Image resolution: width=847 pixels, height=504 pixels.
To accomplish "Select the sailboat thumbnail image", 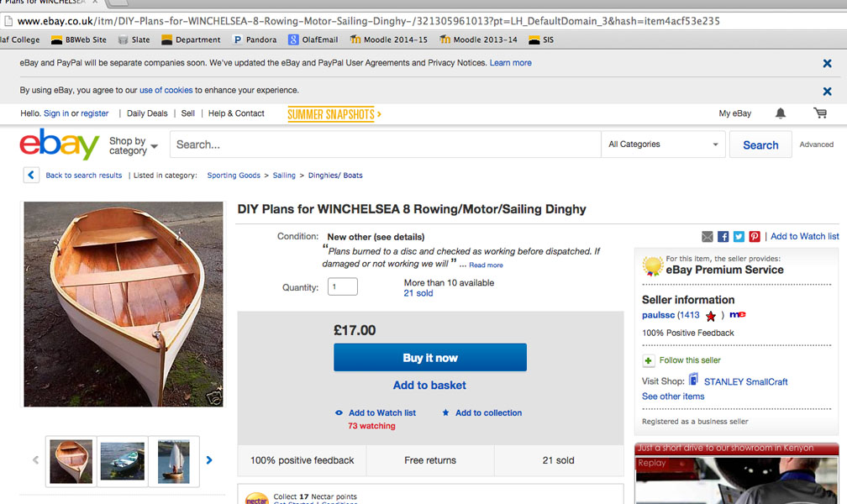I will 173,460.
